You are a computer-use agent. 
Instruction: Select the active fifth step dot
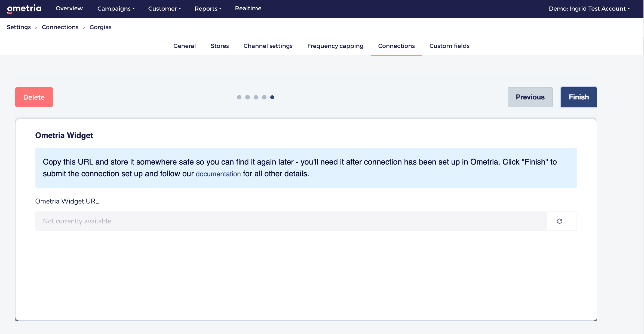click(272, 97)
